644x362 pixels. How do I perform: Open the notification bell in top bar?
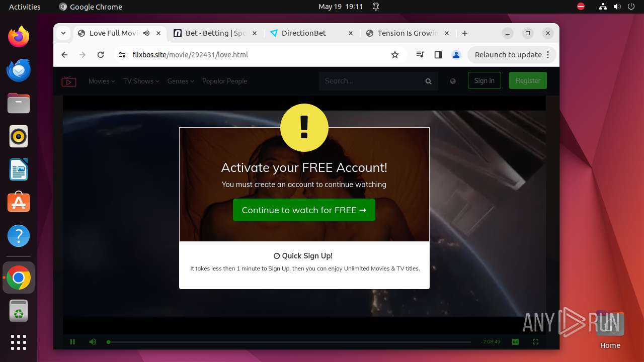376,7
